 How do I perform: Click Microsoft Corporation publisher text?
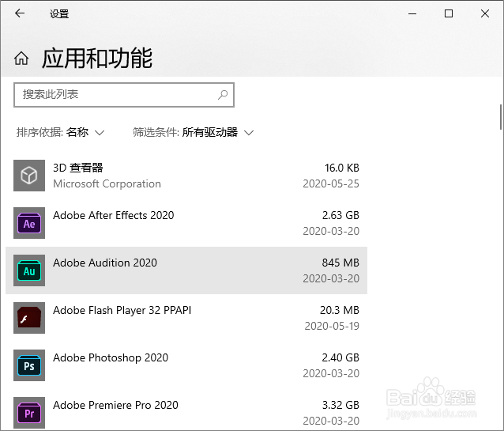pos(107,183)
